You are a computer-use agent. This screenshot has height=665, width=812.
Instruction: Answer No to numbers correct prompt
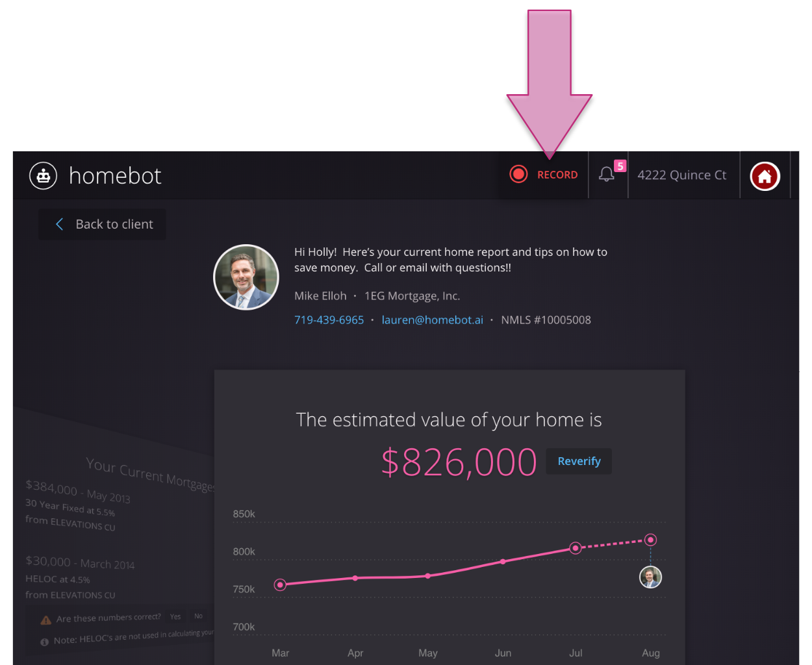(x=198, y=616)
